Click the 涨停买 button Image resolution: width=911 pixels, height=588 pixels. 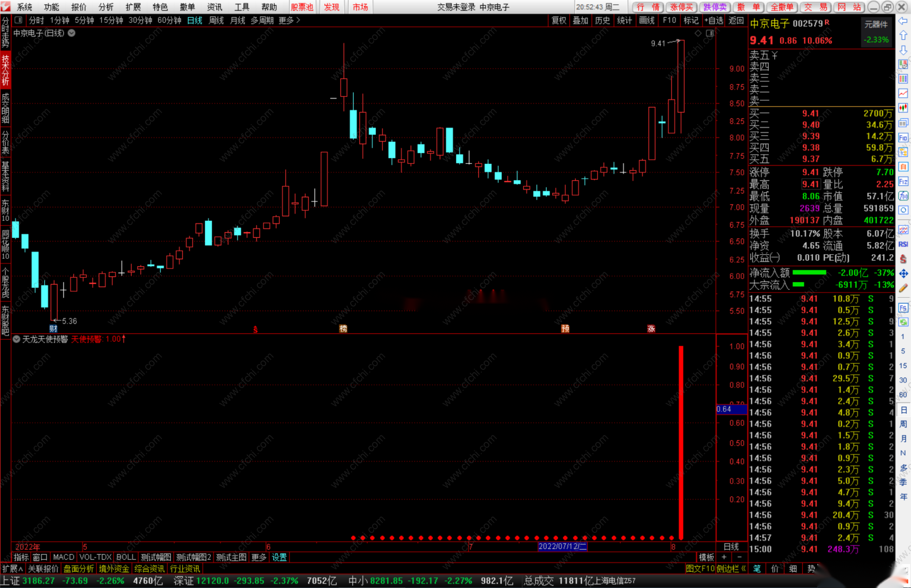681,7
